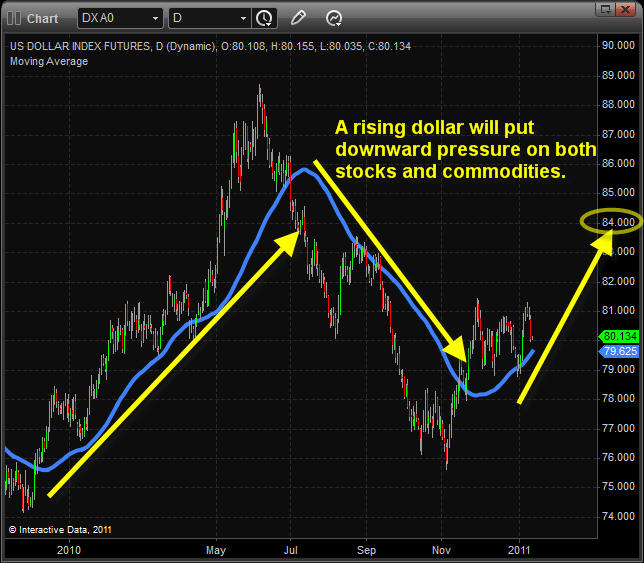Image resolution: width=644 pixels, height=563 pixels.
Task: Click the 85.000 price axis label
Action: (618, 192)
